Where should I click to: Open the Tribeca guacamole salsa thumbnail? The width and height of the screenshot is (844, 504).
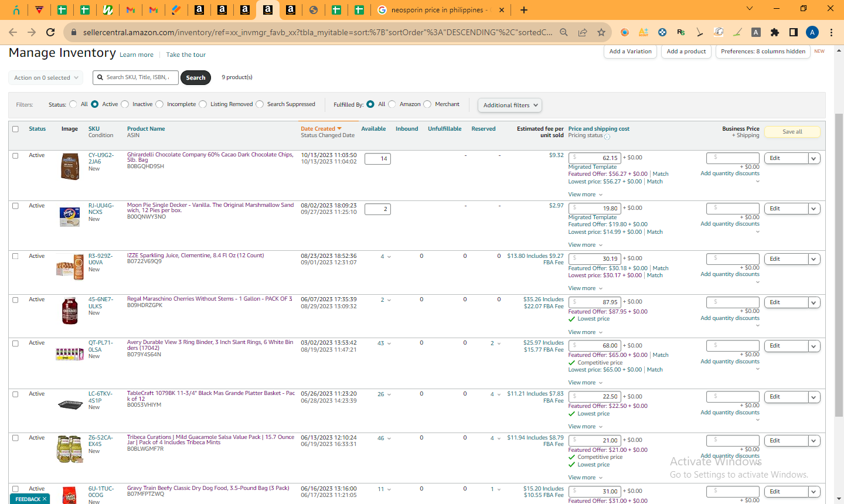69,449
